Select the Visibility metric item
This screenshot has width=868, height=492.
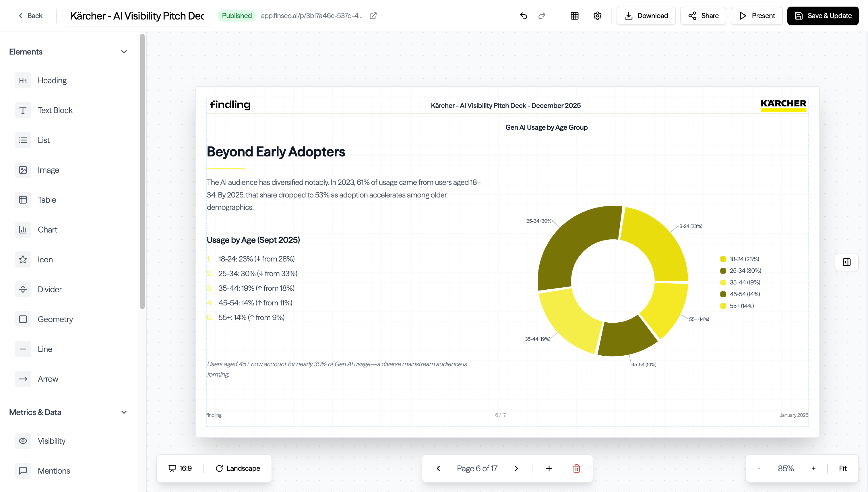click(x=51, y=441)
